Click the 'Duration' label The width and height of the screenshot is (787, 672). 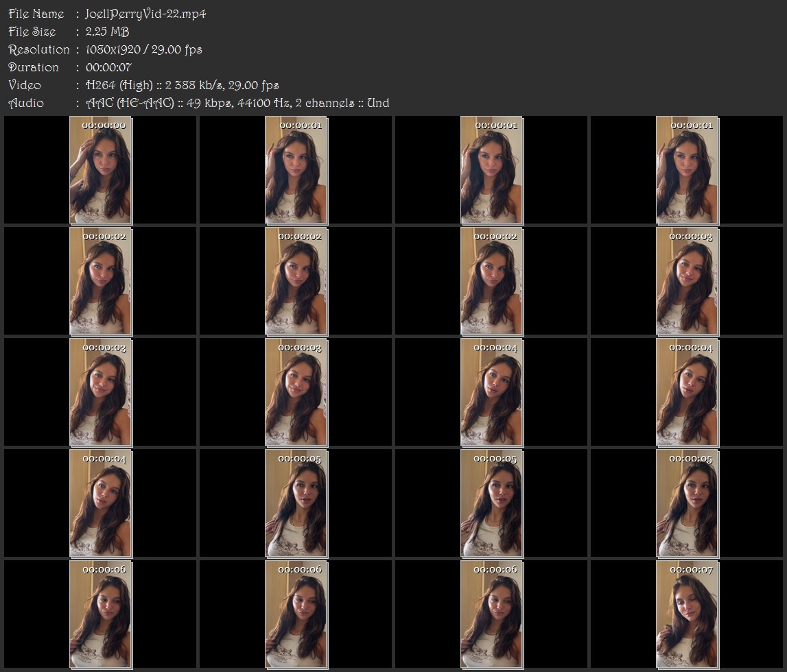click(34, 67)
